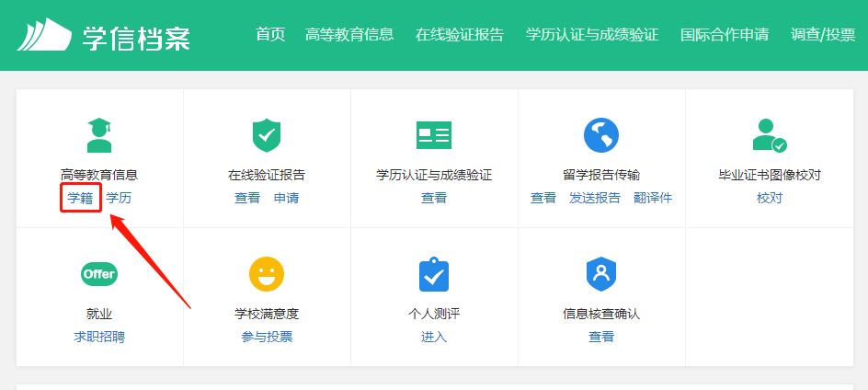Click 进入 under 个人测评
868x390 pixels.
pos(434,337)
